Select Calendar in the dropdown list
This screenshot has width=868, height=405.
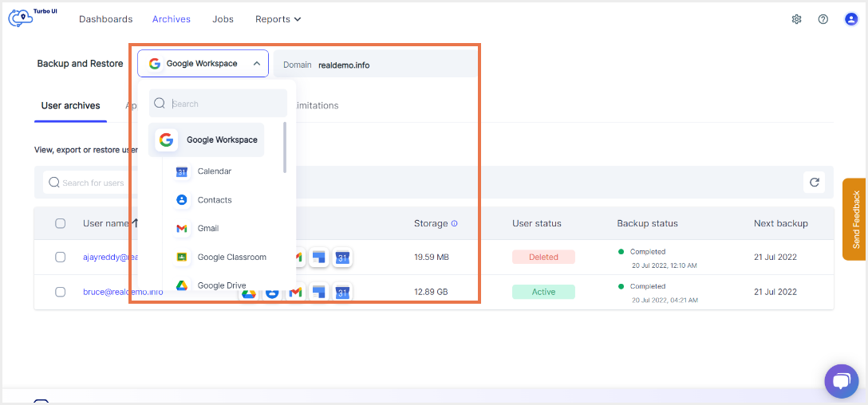(x=215, y=171)
